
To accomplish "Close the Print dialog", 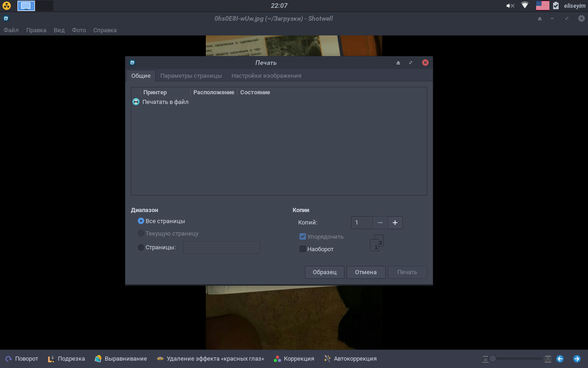I will pos(425,63).
